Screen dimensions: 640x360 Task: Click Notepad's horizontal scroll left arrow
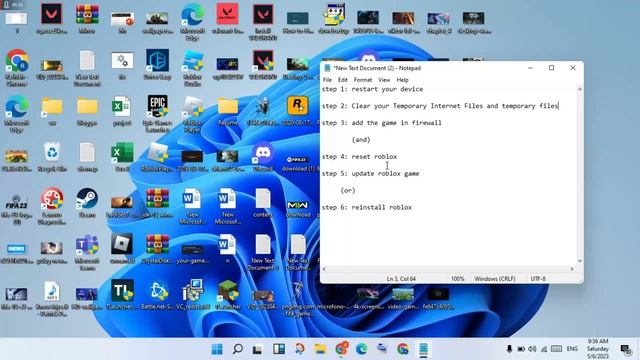[x=324, y=269]
